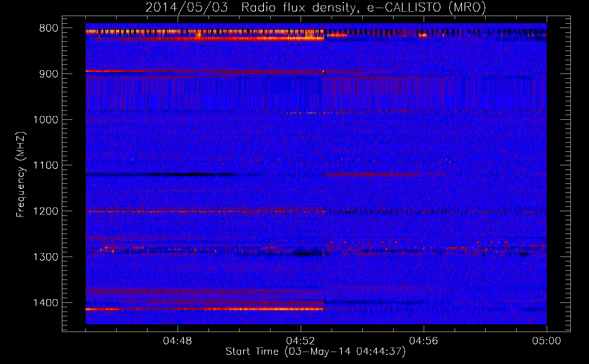Click the 'Frequency (MHZ)' axis label

(21, 175)
